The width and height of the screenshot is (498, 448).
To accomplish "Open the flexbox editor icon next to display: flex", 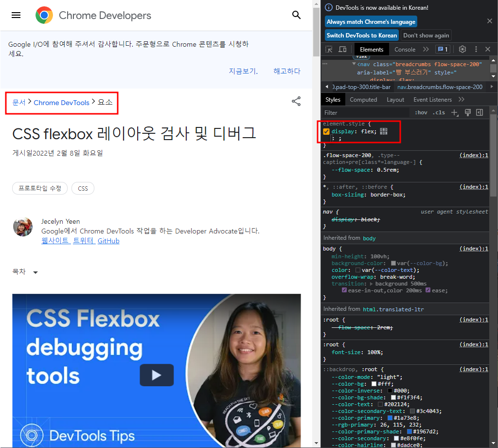I will click(384, 131).
